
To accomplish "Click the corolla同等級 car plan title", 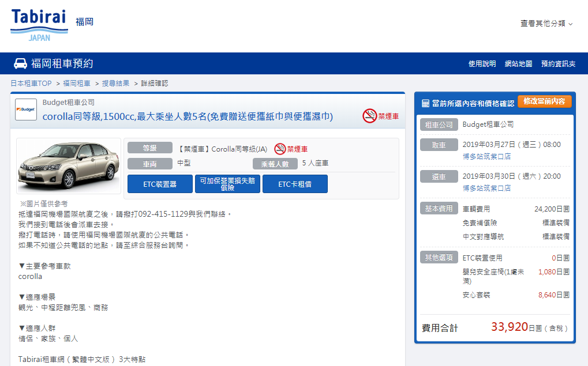I will pos(188,116).
